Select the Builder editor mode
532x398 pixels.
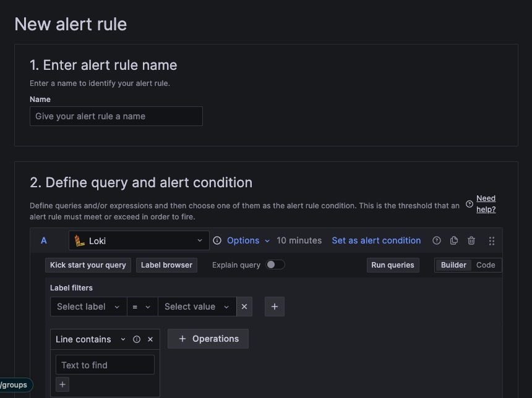point(453,265)
